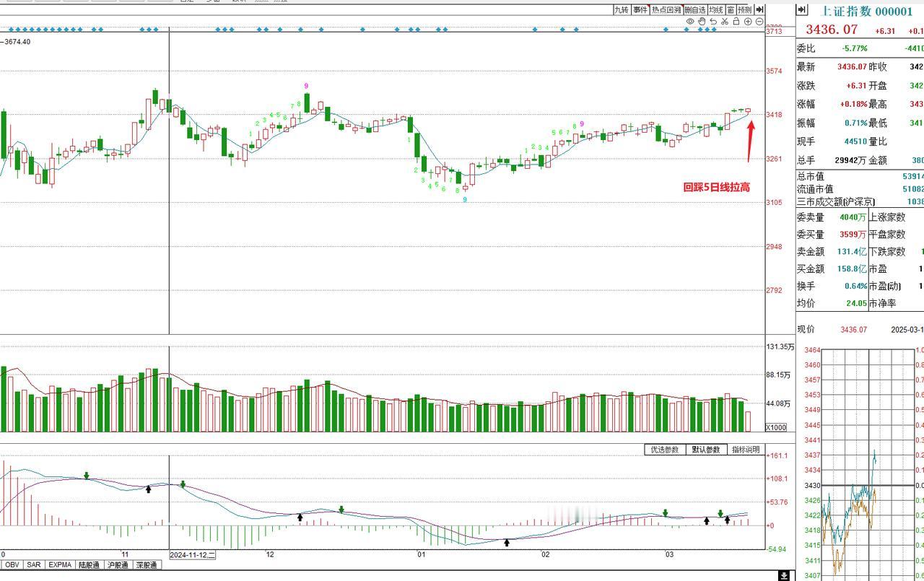
Task: Switch to the OBV indicator tab
Action: pyautogui.click(x=13, y=565)
